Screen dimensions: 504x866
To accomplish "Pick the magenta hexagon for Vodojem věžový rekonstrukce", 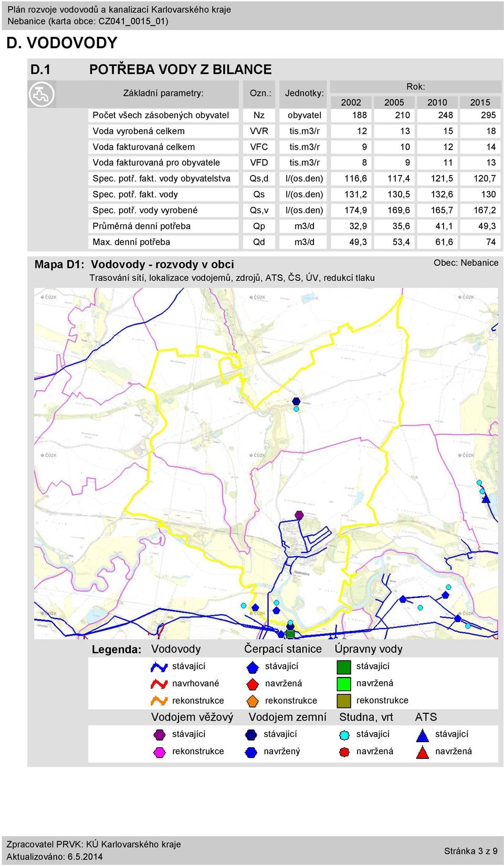I will click(160, 752).
